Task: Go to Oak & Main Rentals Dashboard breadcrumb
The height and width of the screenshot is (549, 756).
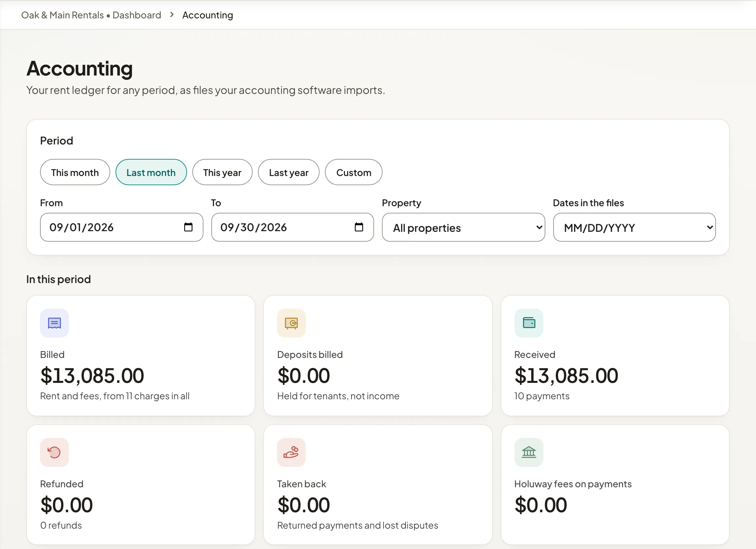Action: [91, 15]
